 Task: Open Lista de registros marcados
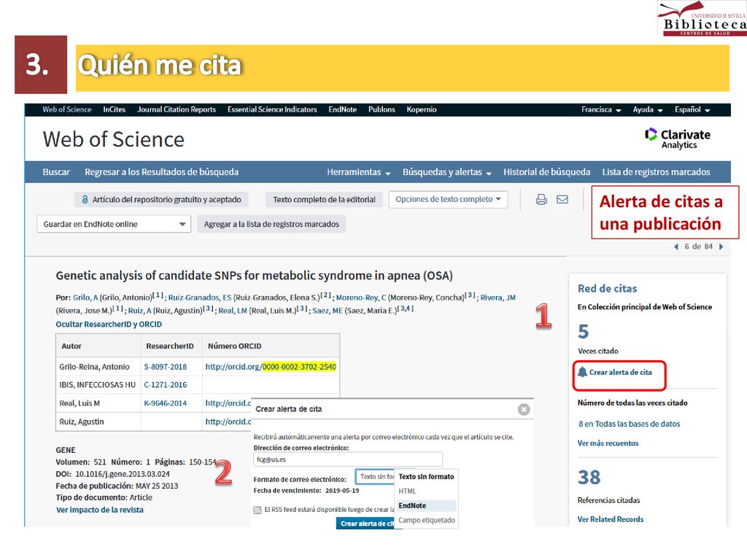click(656, 172)
